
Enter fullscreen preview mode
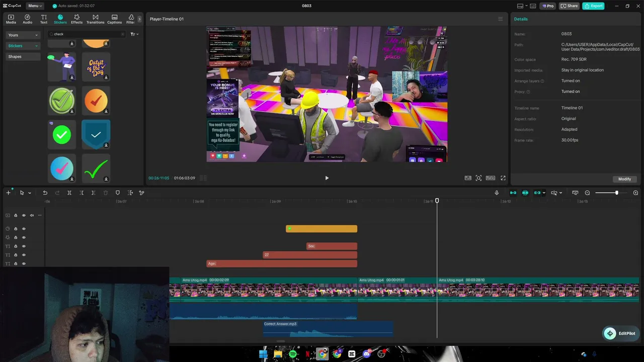[x=503, y=178]
